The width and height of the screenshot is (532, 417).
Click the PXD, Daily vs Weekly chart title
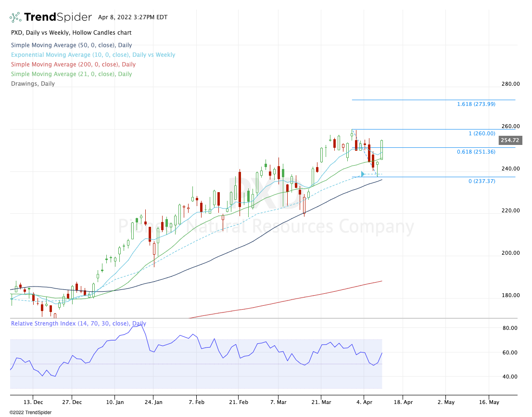point(71,33)
